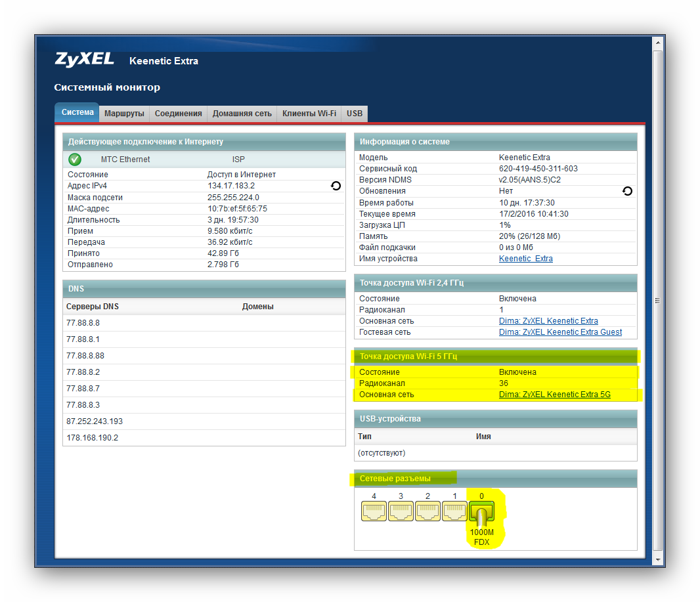Open the Клиенты Wi-Fi tab
Viewport: 700px width, 602px height.
tap(309, 114)
